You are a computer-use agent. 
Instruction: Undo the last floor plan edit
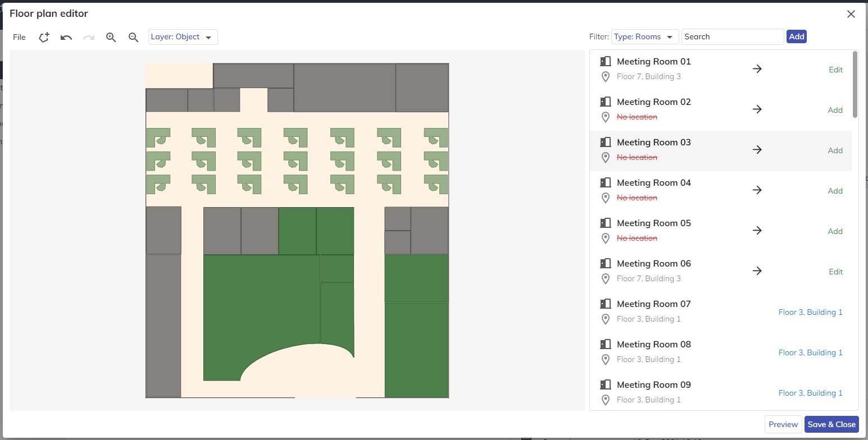pos(66,37)
